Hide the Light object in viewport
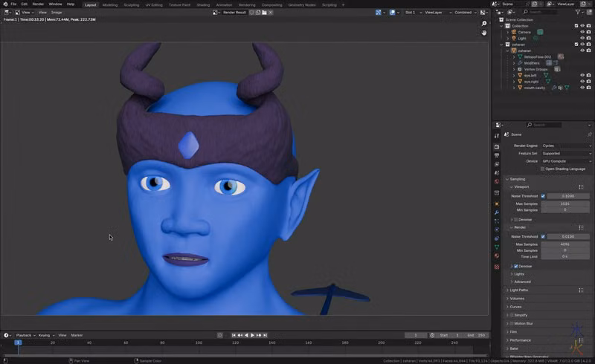595x364 pixels. point(582,39)
